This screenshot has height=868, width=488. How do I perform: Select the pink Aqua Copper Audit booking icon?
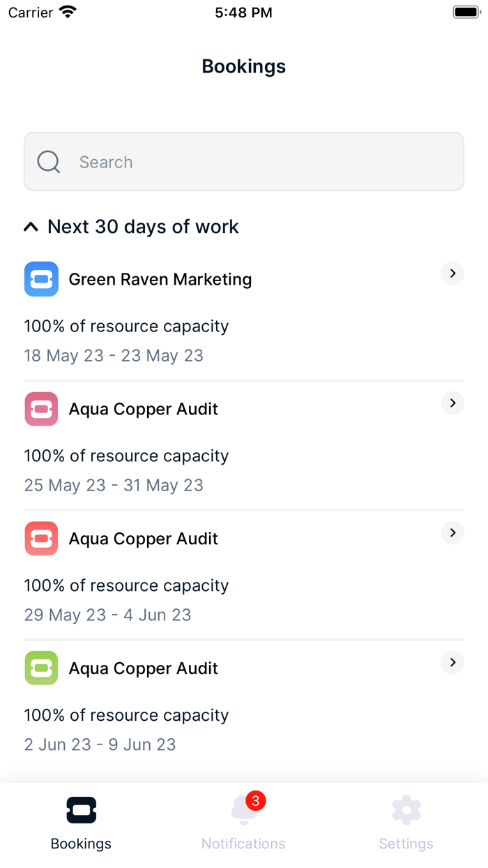41,409
